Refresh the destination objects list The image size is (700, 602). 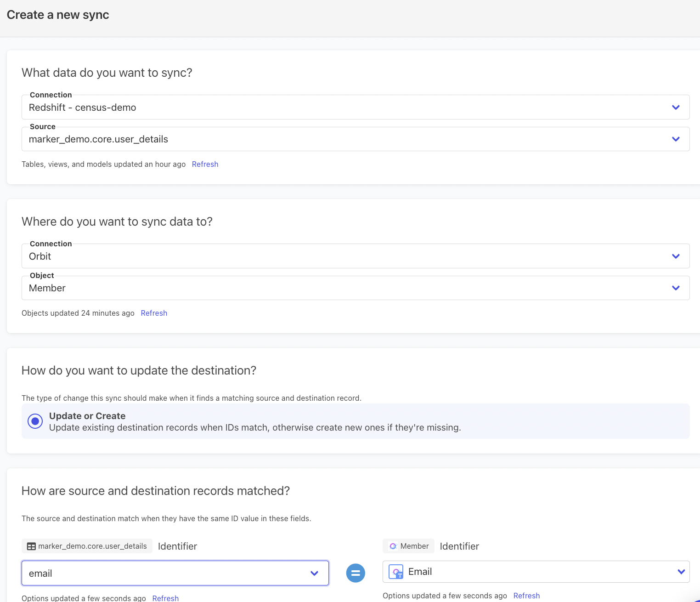(154, 313)
